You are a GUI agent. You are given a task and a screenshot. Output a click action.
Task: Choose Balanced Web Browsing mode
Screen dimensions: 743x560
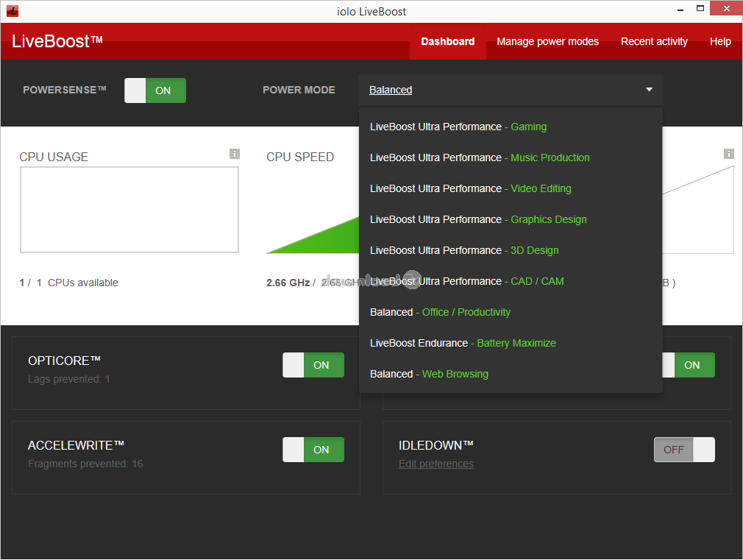(x=428, y=374)
